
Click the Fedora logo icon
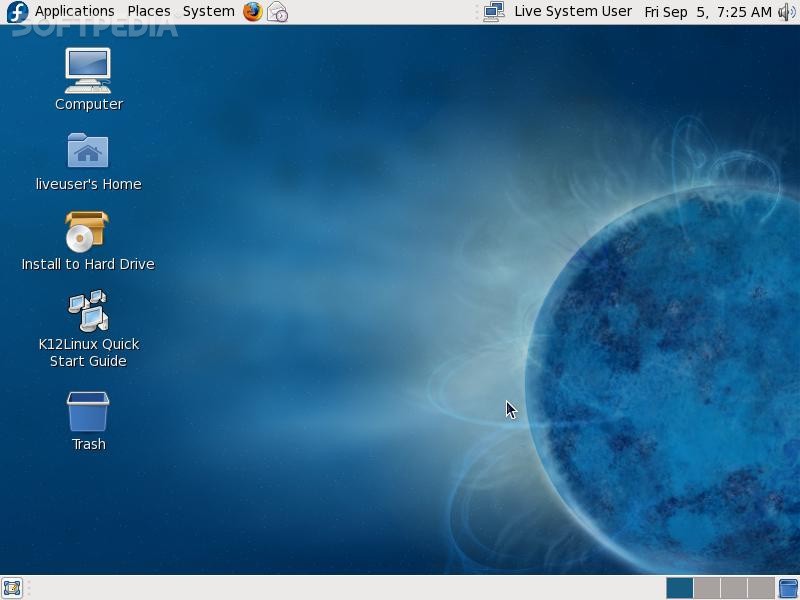click(x=17, y=12)
